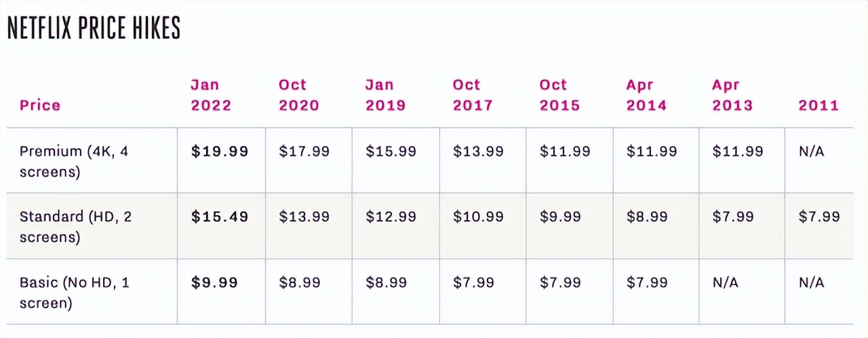Select the Apr 2013 column header
Image resolution: width=868 pixels, height=338 pixels.
732,95
